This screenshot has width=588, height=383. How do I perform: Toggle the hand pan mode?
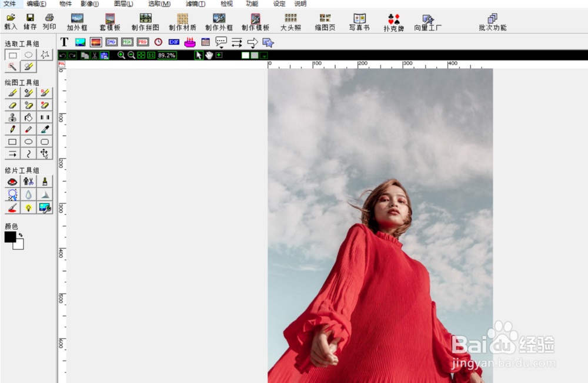209,55
